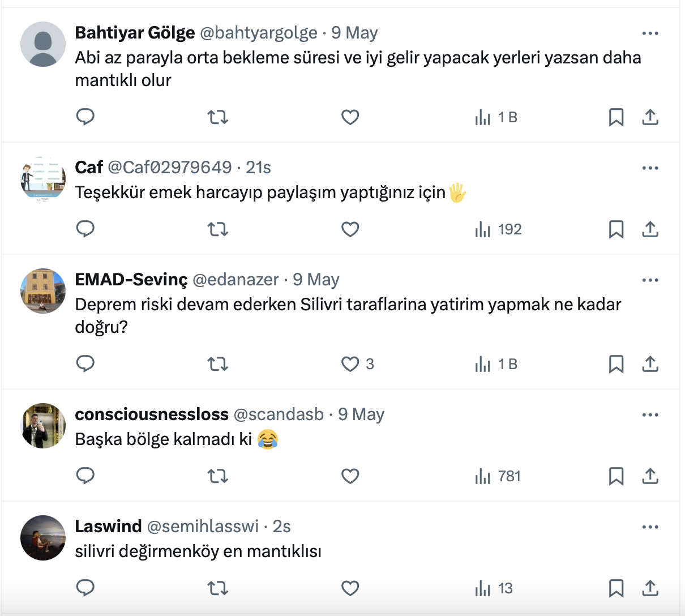The image size is (685, 616).
Task: Bookmark Caf's tweet
Action: pos(616,229)
